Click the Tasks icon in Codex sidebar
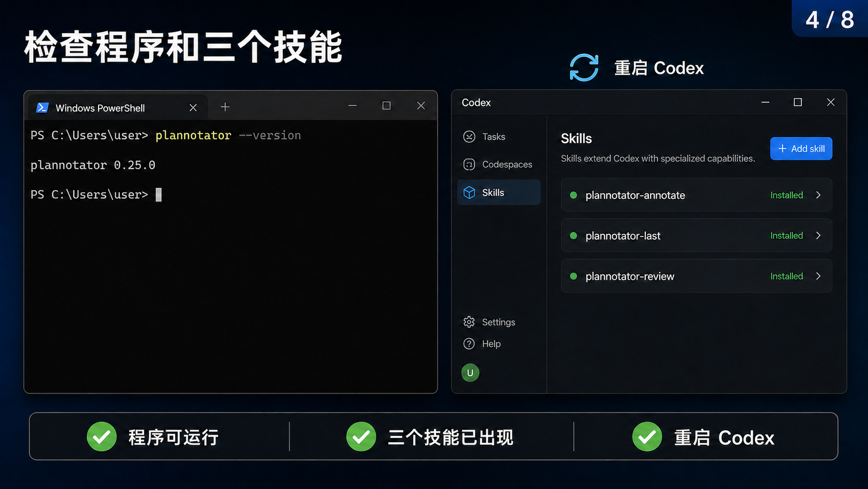Viewport: 868px width, 489px height. [x=469, y=137]
